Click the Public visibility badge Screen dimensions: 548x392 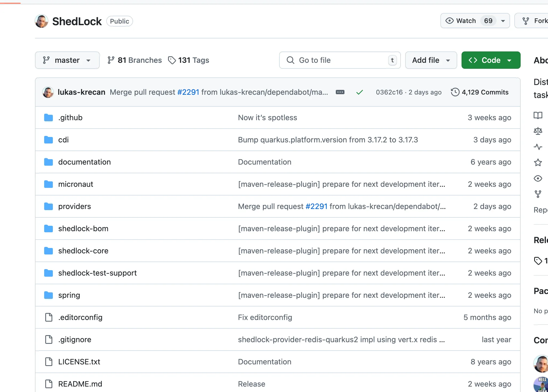point(120,21)
